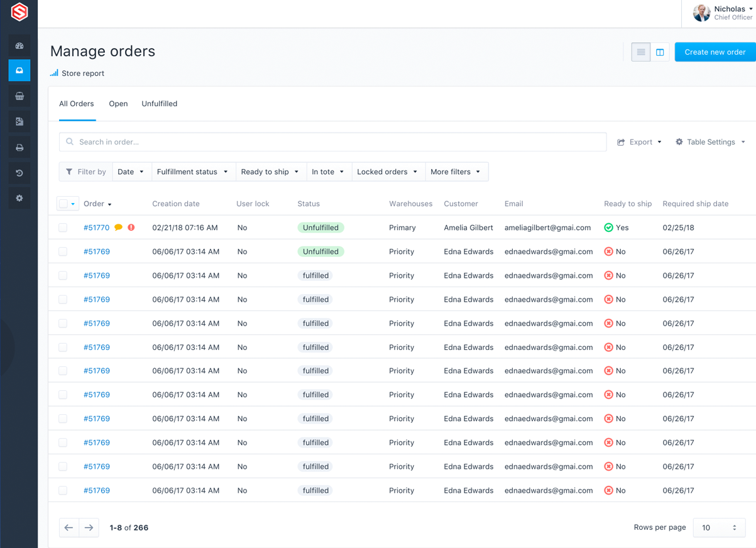
Task: Expand the Locked orders filter
Action: (x=388, y=172)
